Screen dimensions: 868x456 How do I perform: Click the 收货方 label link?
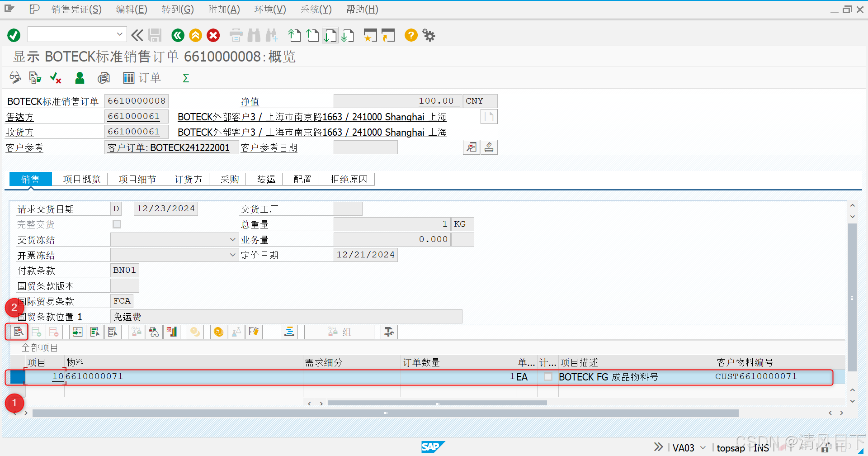click(19, 133)
